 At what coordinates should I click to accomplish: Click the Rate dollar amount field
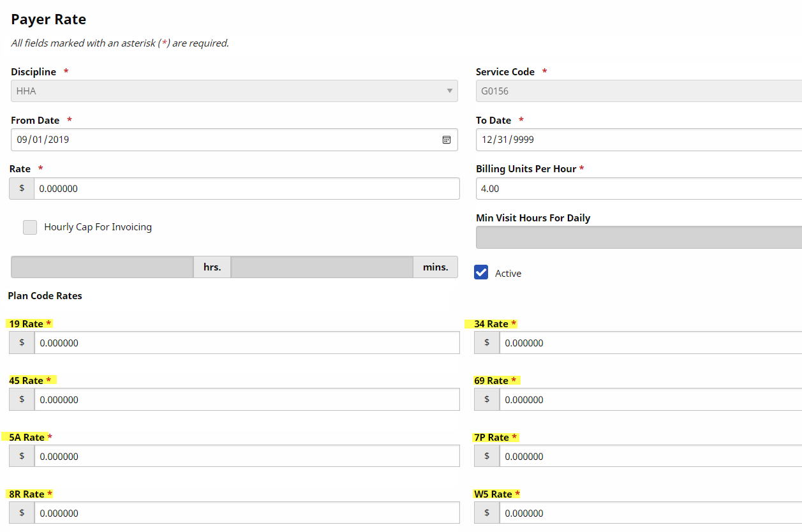click(x=246, y=189)
